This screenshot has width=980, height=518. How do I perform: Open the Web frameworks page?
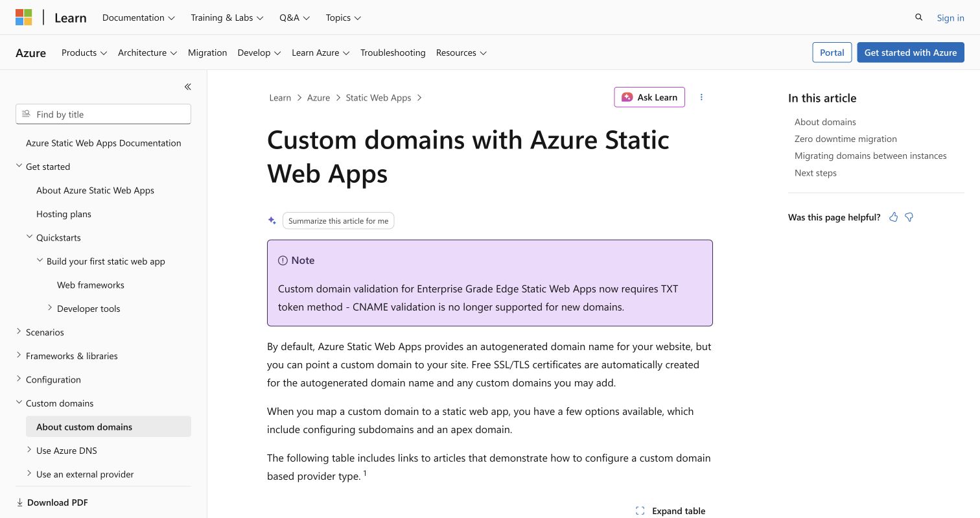[x=91, y=285]
